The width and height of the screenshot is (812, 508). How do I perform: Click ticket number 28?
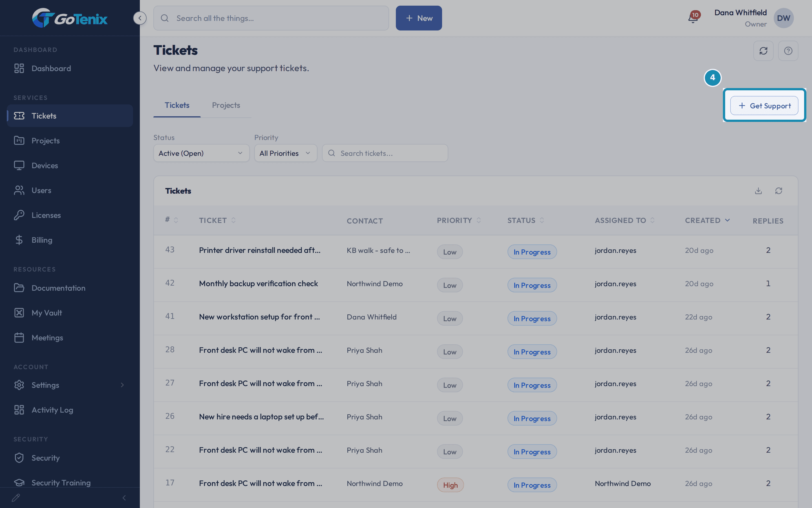[170, 349]
